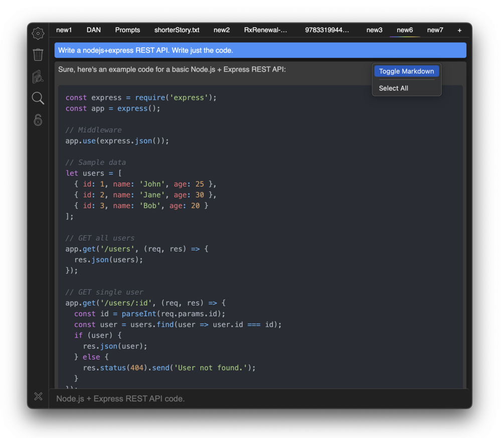Click the magnifying glass search icon
This screenshot has height=438, width=504.
pos(38,98)
